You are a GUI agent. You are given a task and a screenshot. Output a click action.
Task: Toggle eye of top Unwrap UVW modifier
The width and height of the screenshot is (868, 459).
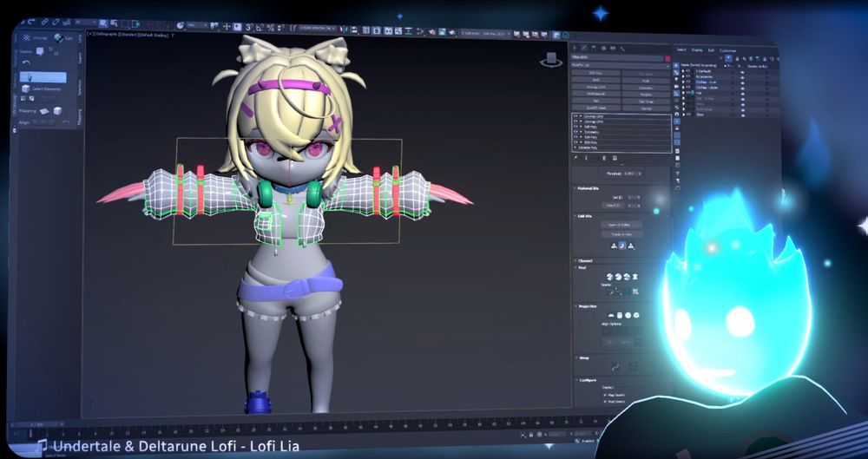tap(575, 116)
